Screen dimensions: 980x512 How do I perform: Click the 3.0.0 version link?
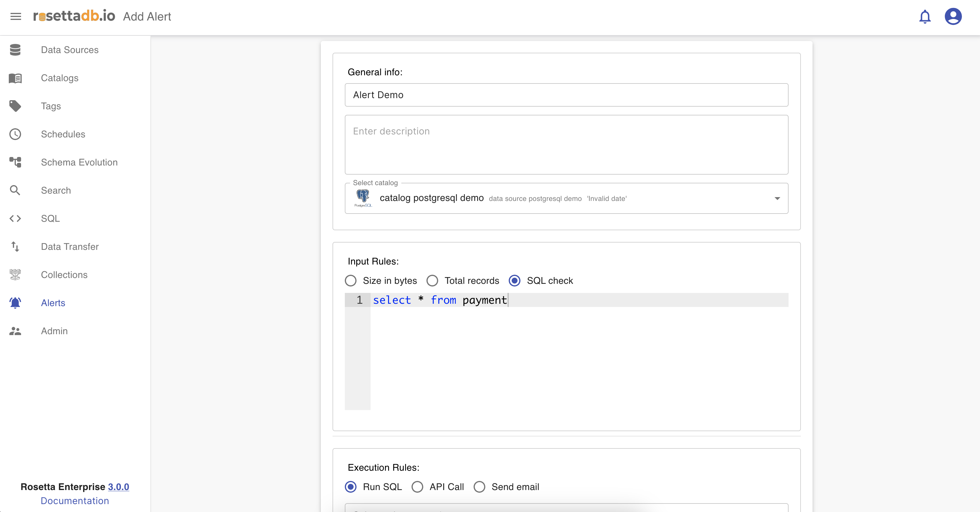[x=118, y=487]
